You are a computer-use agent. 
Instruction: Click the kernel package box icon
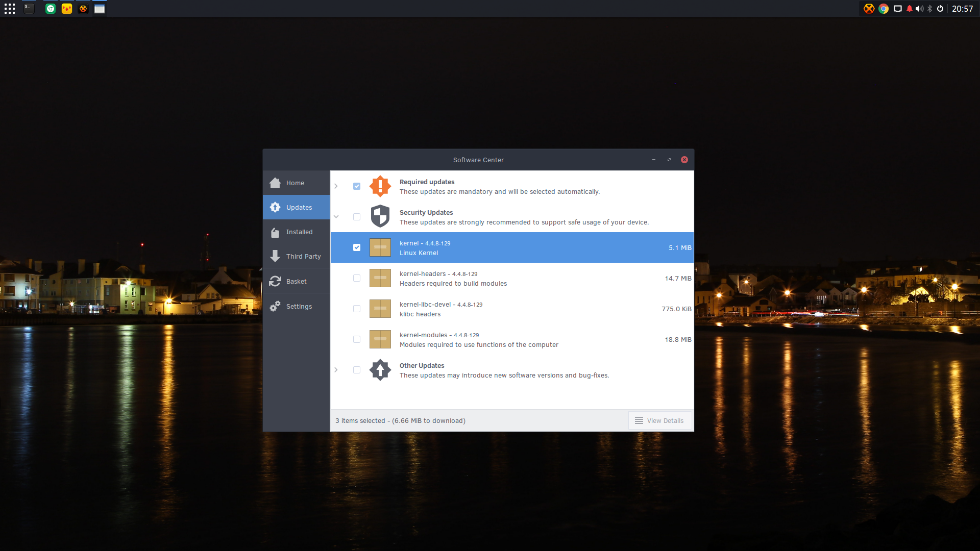point(380,247)
